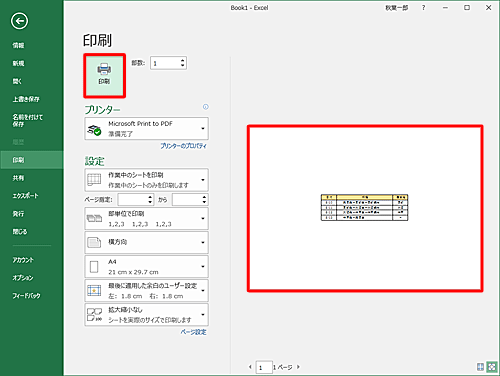This screenshot has height=376, width=500.
Task: Open the プリンターのプロパティ link
Action: point(183,146)
